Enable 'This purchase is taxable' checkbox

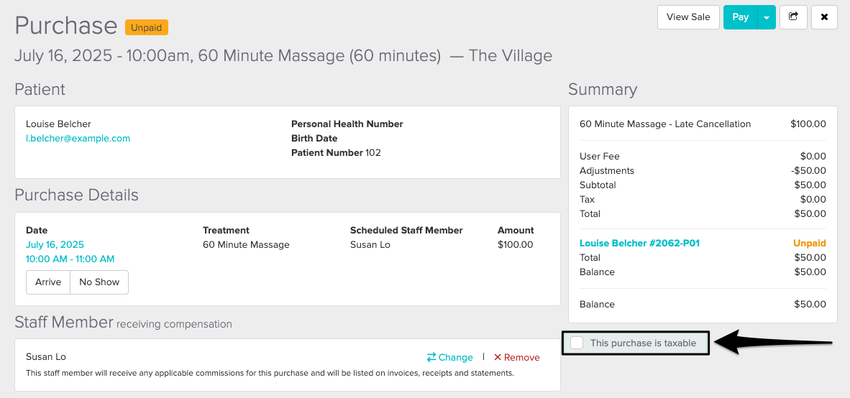coord(577,343)
